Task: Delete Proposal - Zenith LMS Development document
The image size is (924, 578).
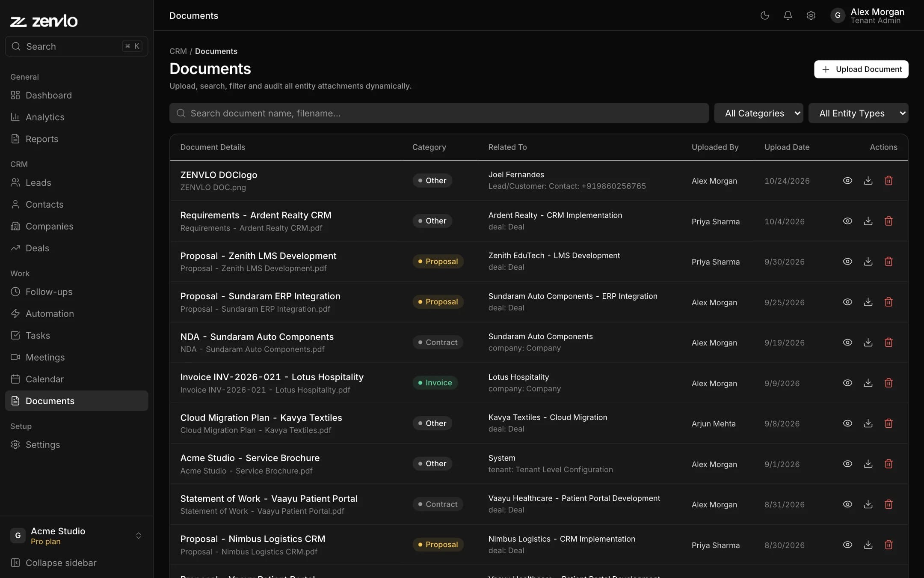Action: click(888, 262)
